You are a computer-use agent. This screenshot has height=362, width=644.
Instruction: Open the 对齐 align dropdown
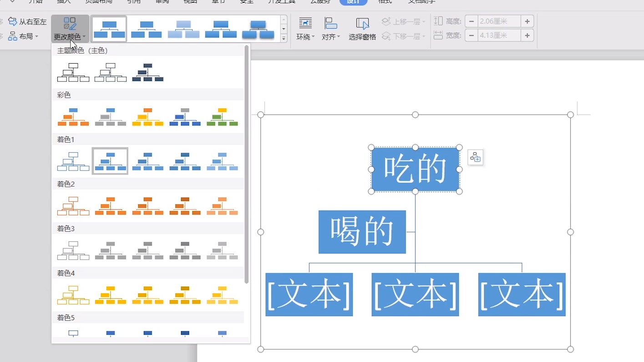(x=331, y=29)
